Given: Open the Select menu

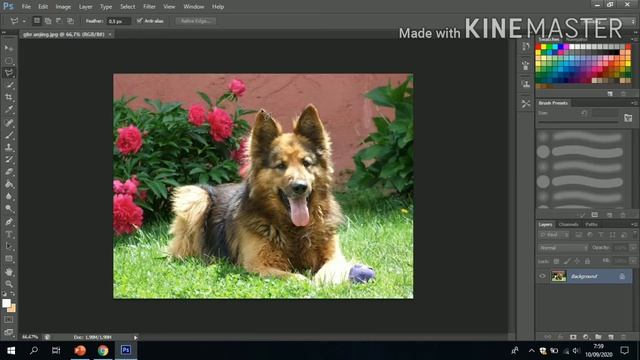Looking at the screenshot, I should coord(127,7).
